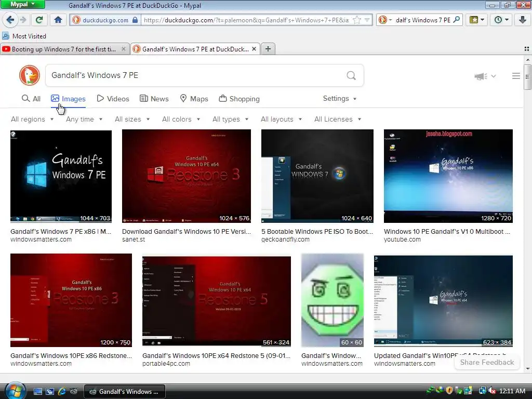Click the list all tabs grid icon
Viewport: 532px width, 399px height.
[x=527, y=49]
